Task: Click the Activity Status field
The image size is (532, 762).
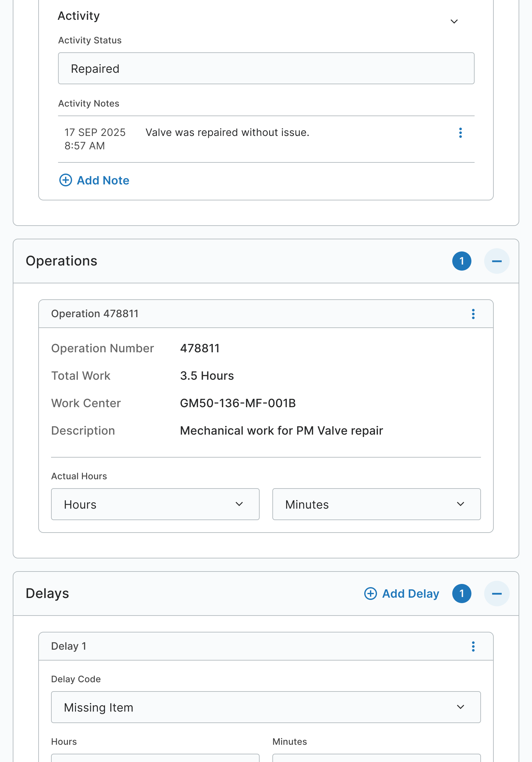Action: click(x=266, y=68)
